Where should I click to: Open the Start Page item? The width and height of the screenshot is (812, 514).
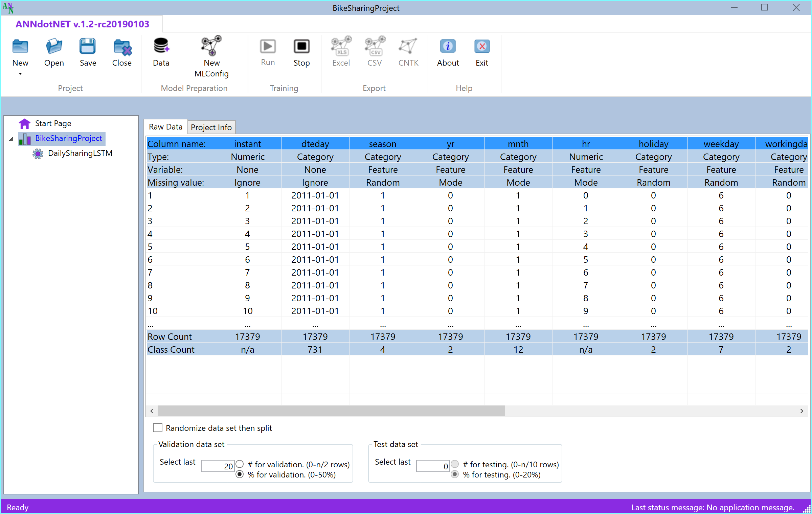pos(53,123)
